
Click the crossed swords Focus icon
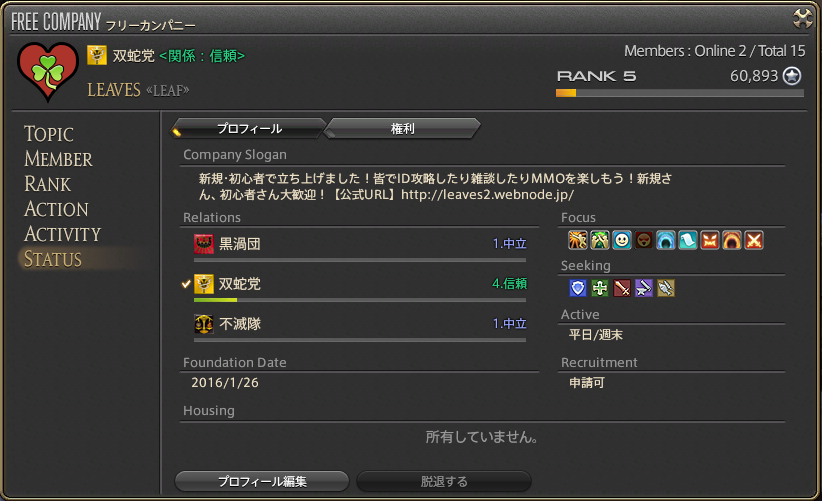754,240
